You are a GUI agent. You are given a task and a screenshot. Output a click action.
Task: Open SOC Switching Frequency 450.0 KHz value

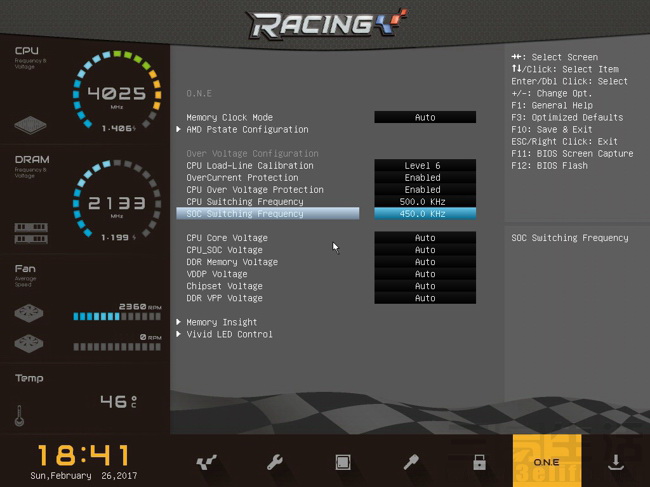425,213
